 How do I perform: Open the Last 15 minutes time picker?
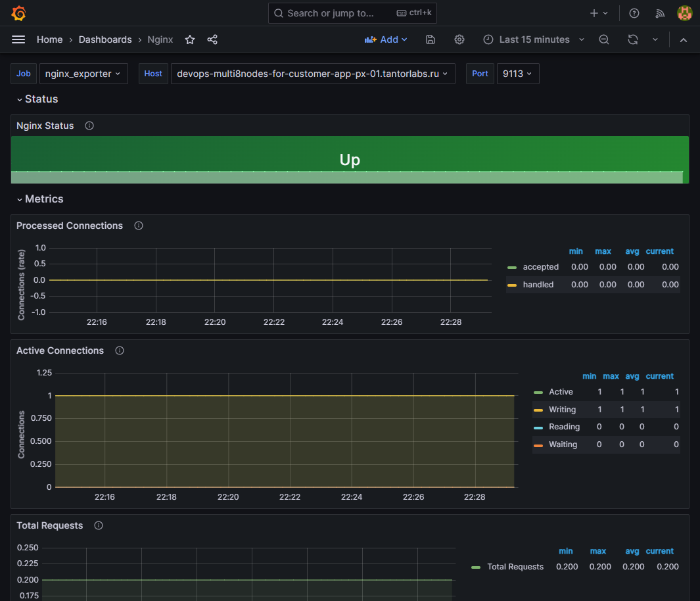[x=534, y=39]
